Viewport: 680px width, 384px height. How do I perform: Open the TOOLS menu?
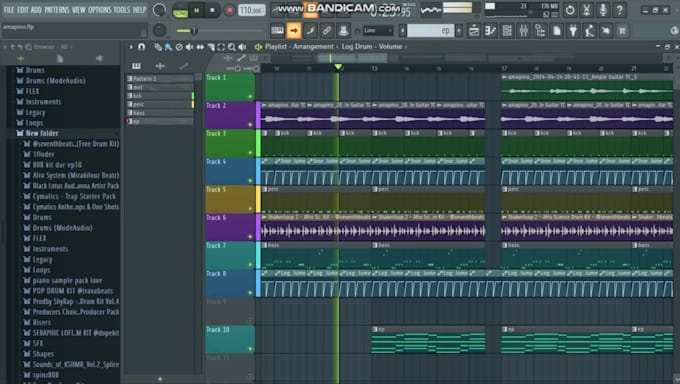tap(121, 10)
